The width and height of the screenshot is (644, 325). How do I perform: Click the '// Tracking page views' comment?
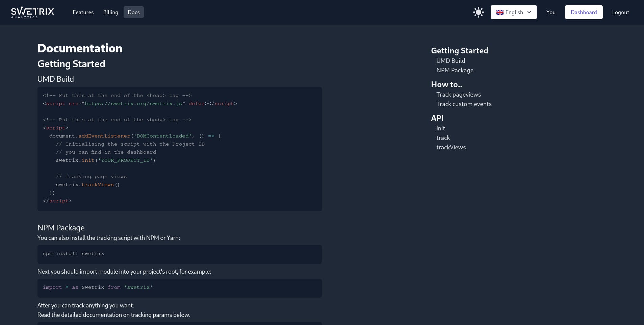coord(91,177)
